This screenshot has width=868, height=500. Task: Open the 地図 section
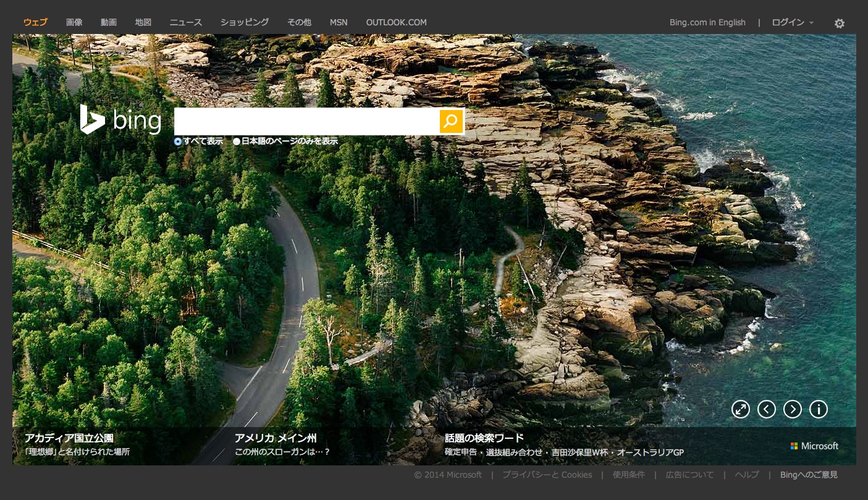[x=143, y=22]
